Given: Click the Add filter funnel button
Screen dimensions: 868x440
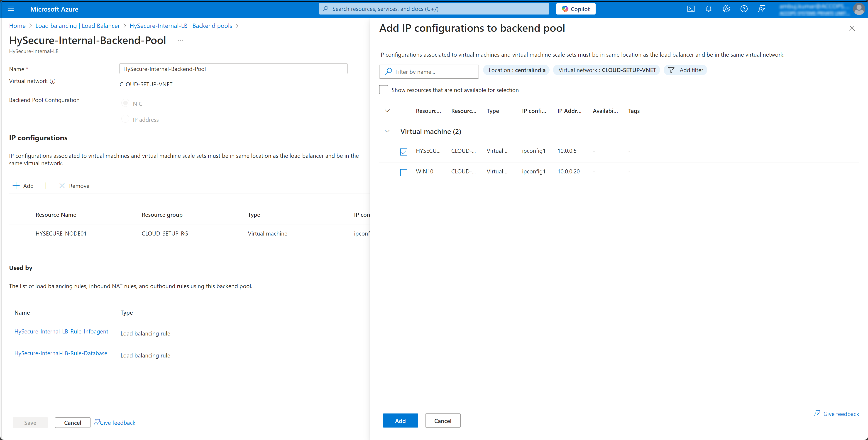Looking at the screenshot, I should click(x=685, y=70).
